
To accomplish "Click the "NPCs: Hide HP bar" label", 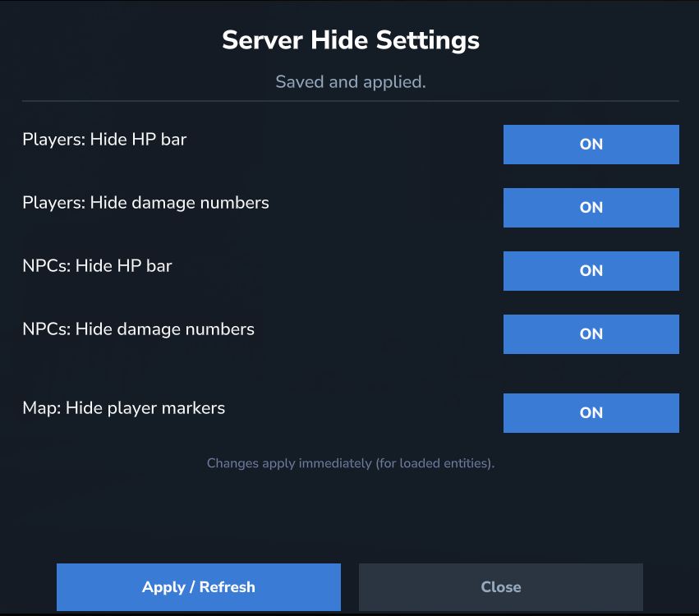I will [97, 266].
